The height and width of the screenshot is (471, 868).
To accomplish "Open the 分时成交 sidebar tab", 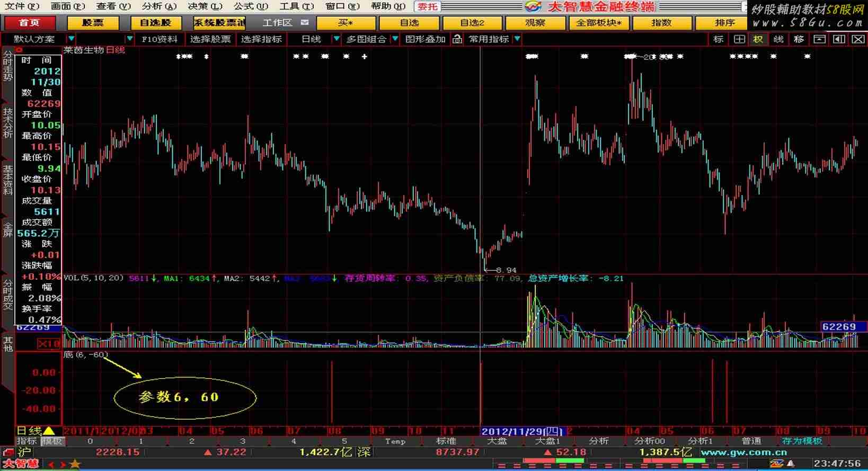I will click(7, 295).
